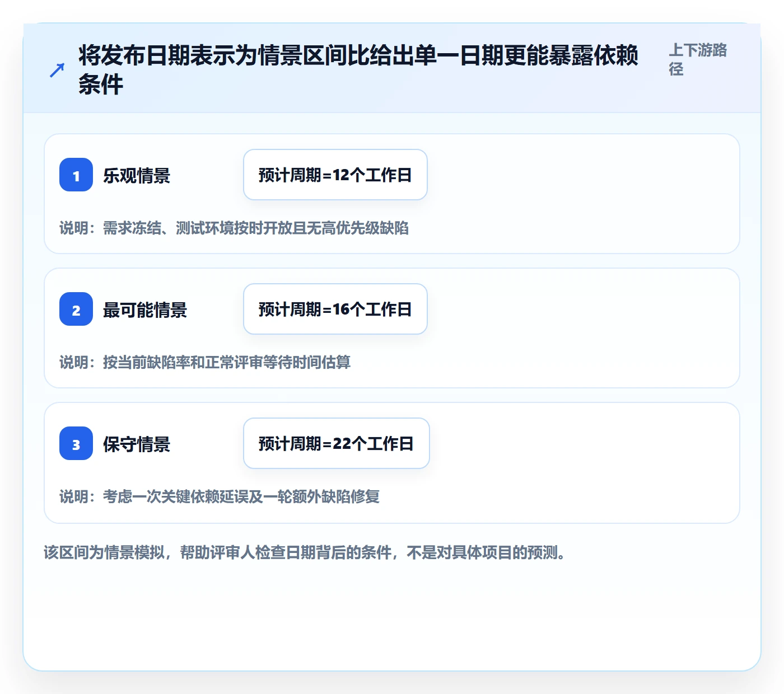The width and height of the screenshot is (784, 694).
Task: Click the number 2 badge for 最可能情景
Action: (76, 309)
